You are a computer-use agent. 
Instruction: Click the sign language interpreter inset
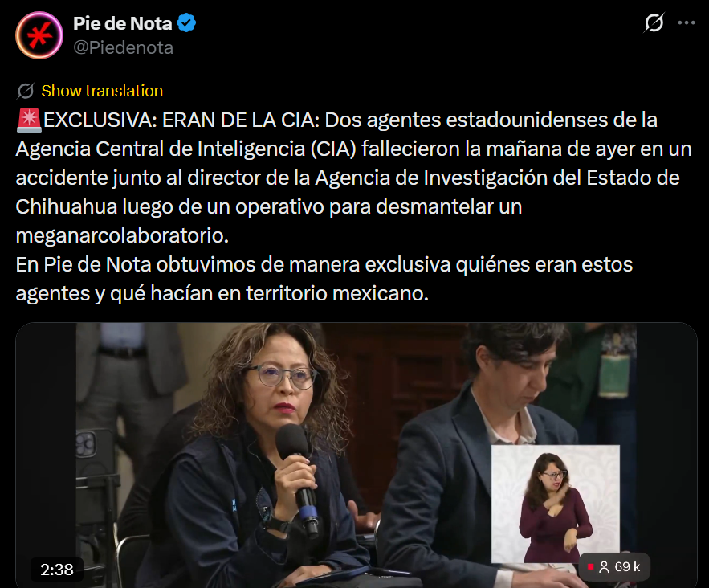tap(556, 504)
